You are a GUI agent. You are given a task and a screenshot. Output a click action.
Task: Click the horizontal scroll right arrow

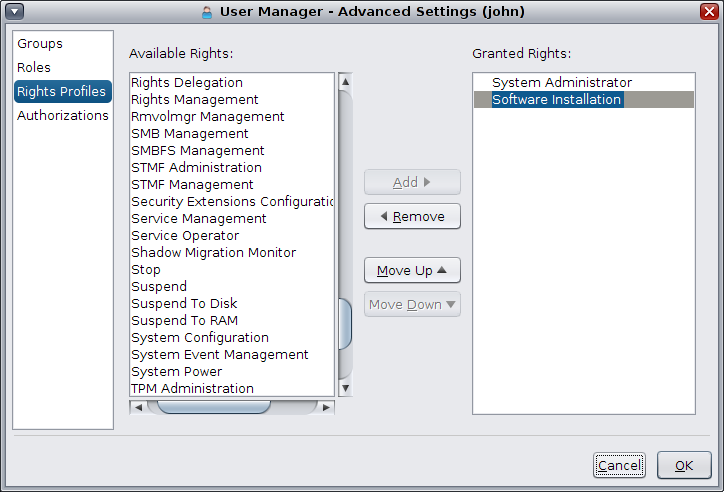coord(327,407)
